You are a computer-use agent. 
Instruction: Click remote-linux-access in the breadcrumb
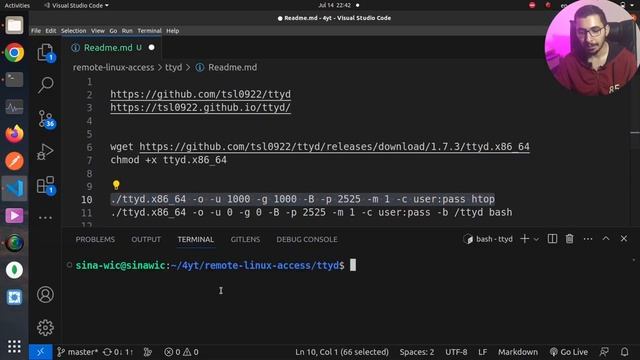pyautogui.click(x=113, y=67)
